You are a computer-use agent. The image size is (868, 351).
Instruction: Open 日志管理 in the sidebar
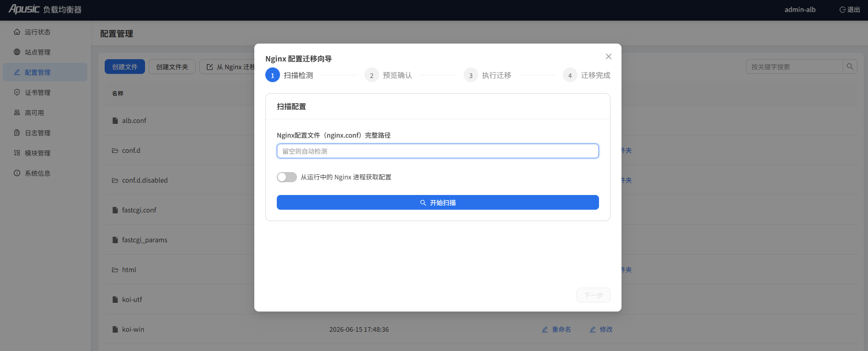pyautogui.click(x=45, y=133)
